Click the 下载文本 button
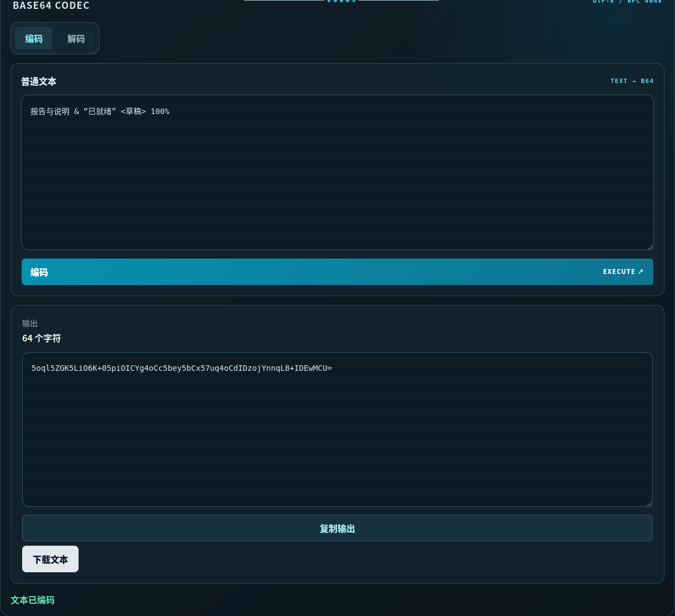Viewport: 675px width, 616px height. 50,559
